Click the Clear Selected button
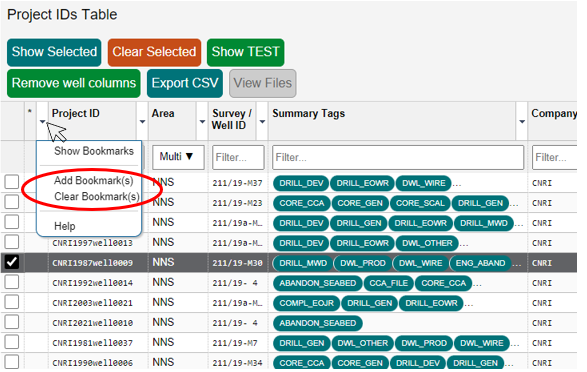Screen dimensions: 587x372 point(154,52)
